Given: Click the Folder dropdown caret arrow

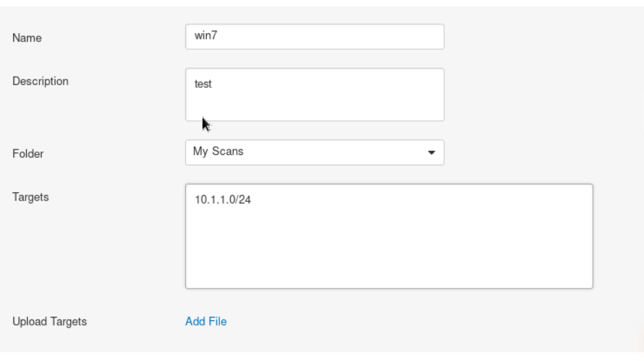Looking at the screenshot, I should tap(432, 153).
